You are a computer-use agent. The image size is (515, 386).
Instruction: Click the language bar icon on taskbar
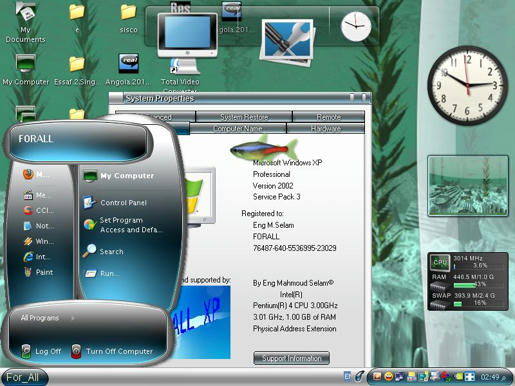click(347, 377)
